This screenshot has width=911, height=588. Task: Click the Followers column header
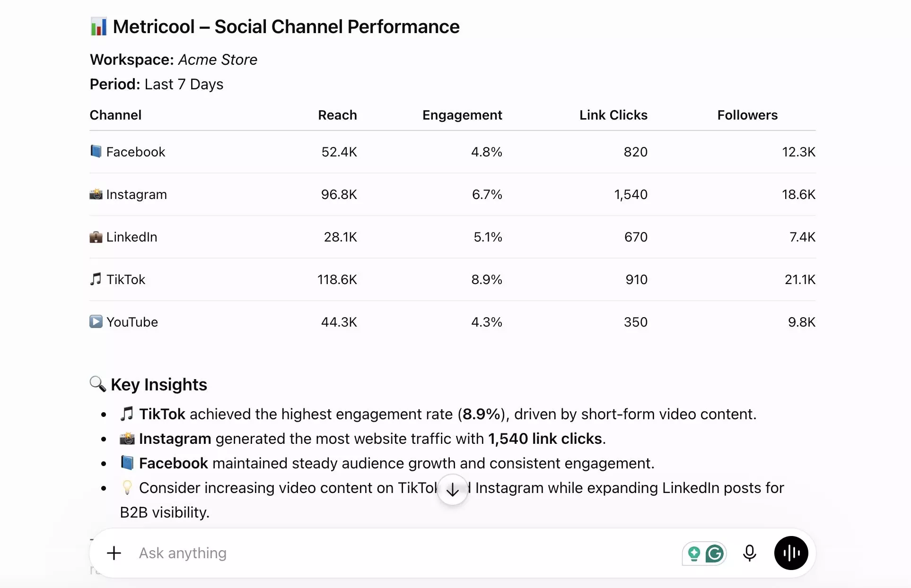[x=747, y=115]
